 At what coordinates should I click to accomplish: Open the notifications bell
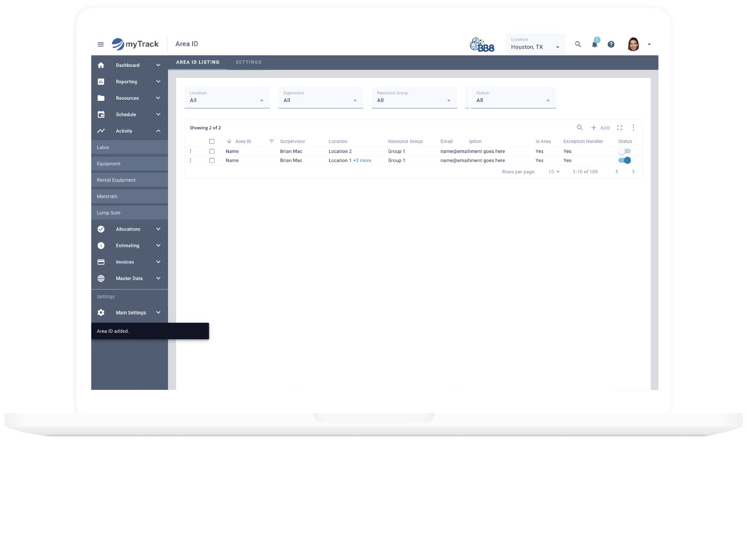click(595, 44)
